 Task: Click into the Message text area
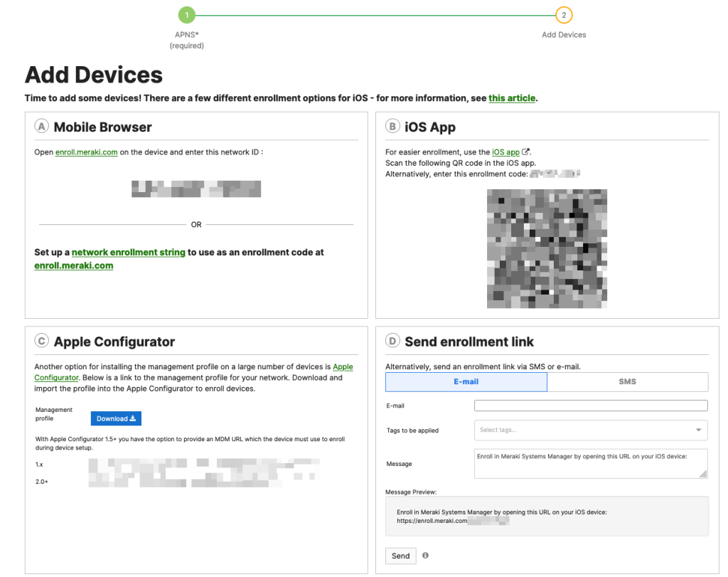pos(590,463)
